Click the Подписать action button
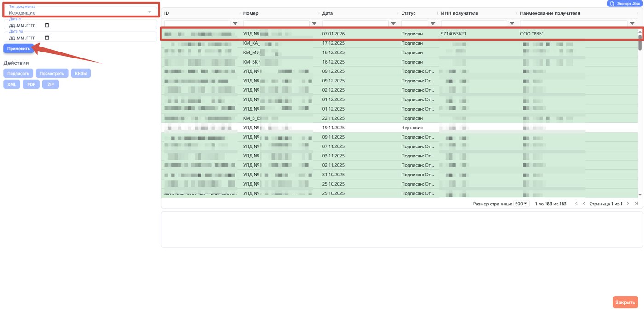644x309 pixels. [18, 73]
